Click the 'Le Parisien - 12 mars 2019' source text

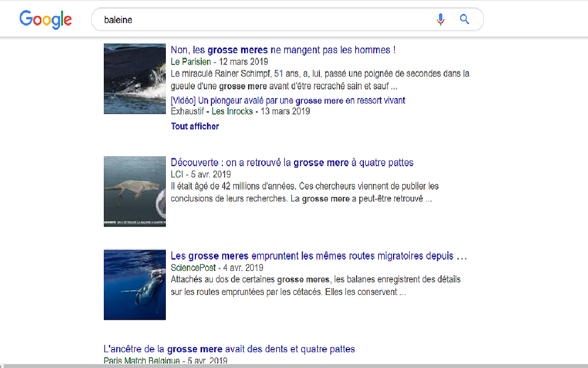tap(219, 62)
